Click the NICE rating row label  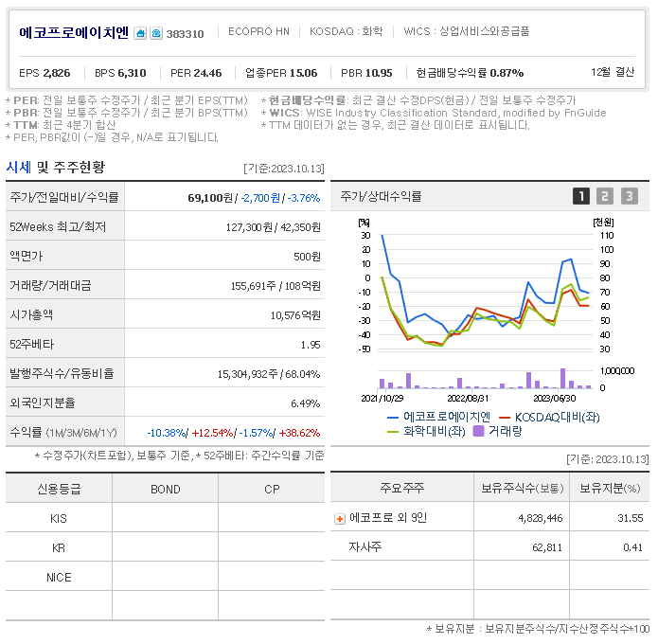[59, 578]
